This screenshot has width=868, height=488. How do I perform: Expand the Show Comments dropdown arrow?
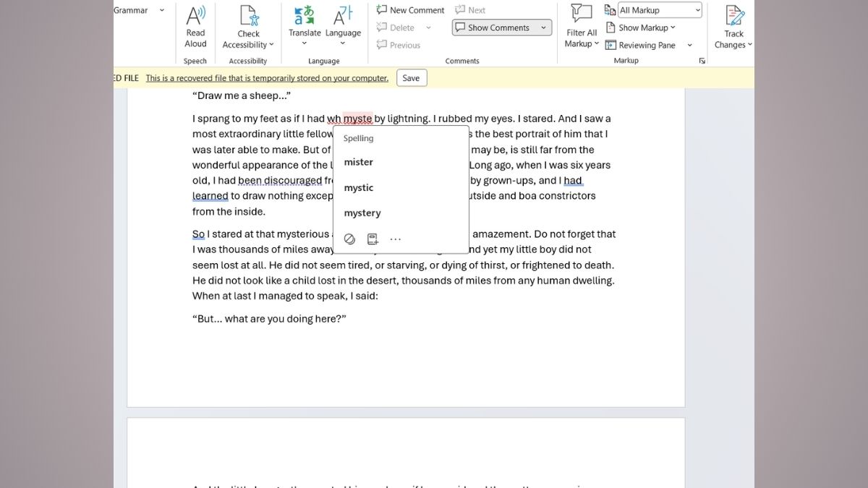pyautogui.click(x=543, y=27)
